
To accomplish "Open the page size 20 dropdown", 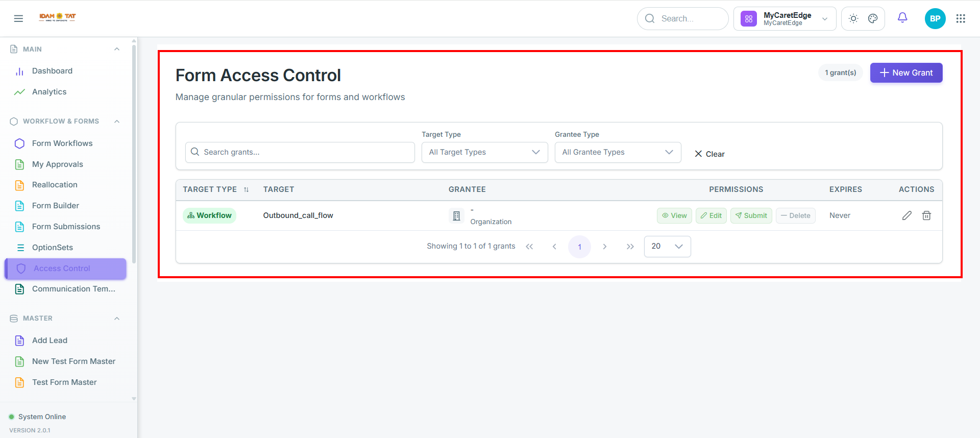I will point(668,247).
